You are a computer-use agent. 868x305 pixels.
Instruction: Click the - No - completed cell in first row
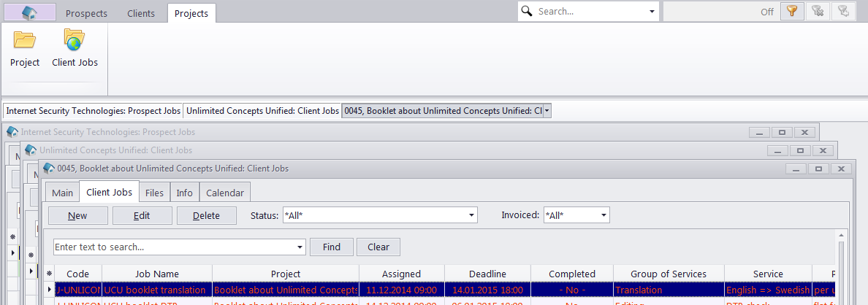click(572, 290)
